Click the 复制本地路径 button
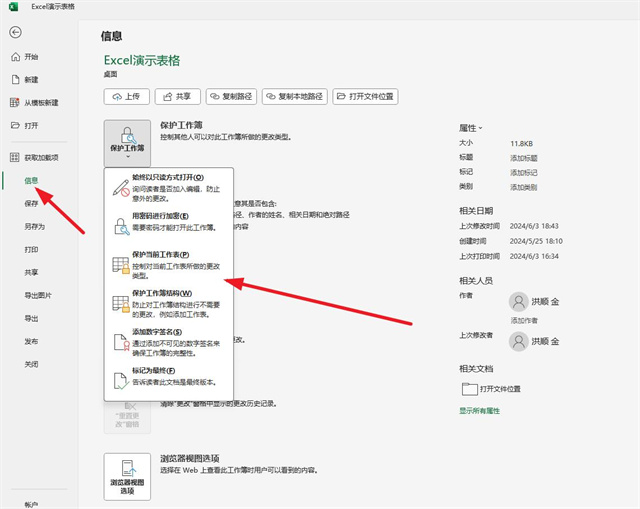Viewport: 640px width, 509px height. (295, 97)
